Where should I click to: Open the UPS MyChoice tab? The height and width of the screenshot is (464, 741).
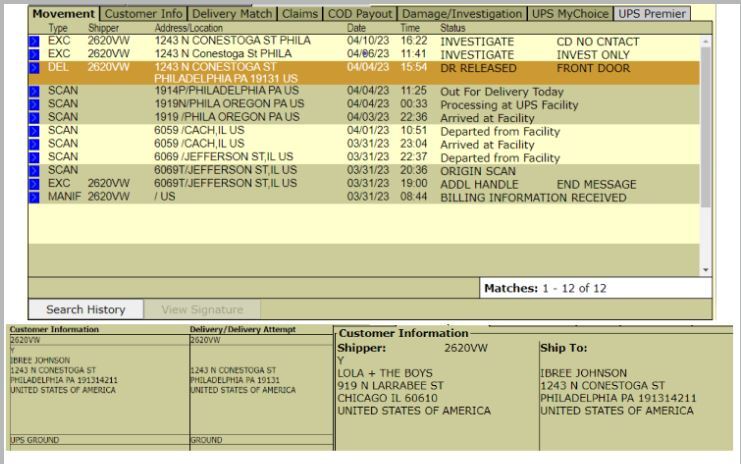[x=570, y=14]
